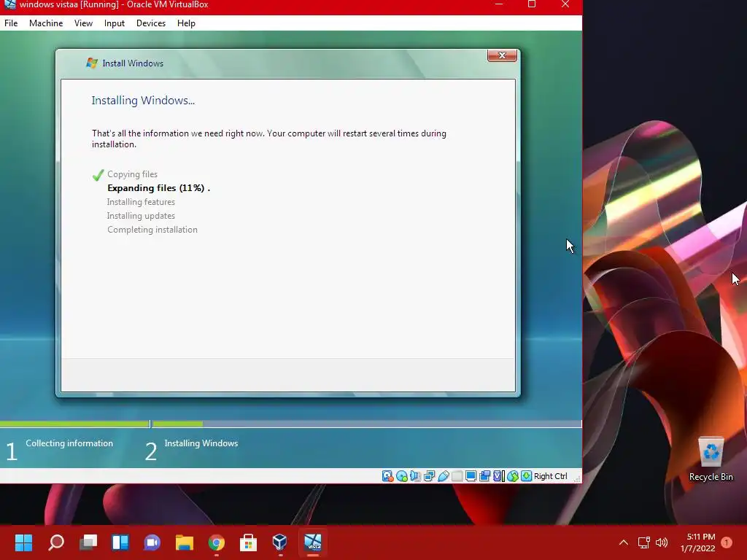
Task: Open the clock showing 5:11 PM
Action: pyautogui.click(x=698, y=542)
